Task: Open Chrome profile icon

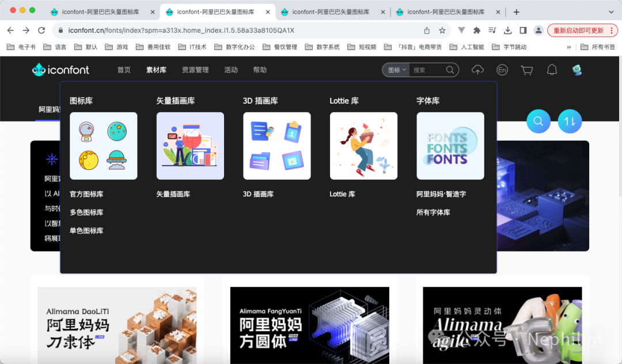Action: point(538,30)
